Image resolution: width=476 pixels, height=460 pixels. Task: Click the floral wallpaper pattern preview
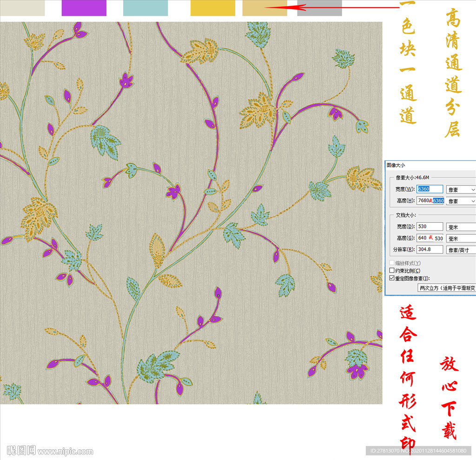tap(191, 213)
